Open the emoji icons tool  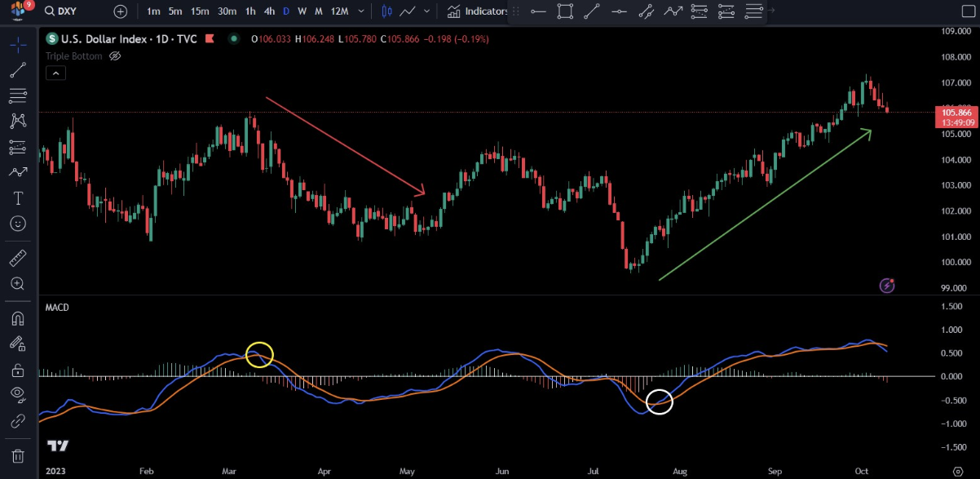click(17, 224)
